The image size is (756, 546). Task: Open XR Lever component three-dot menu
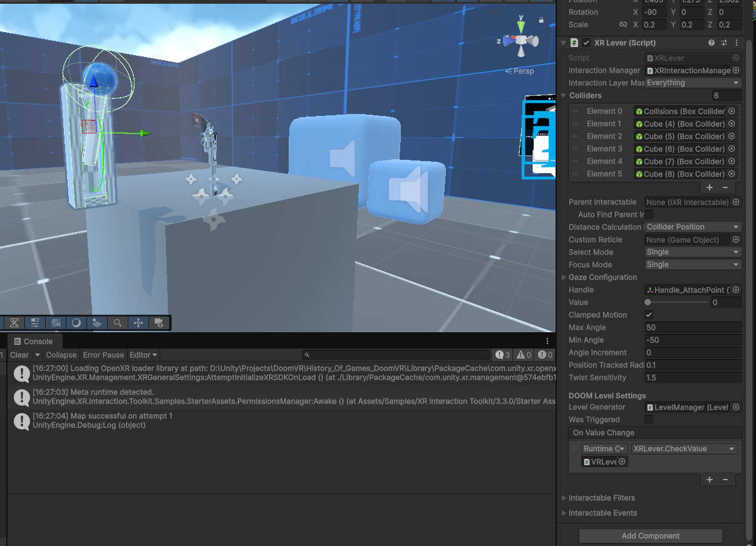[x=737, y=43]
